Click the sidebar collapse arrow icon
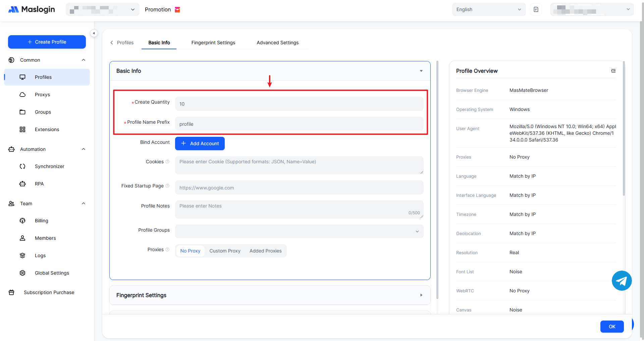 click(x=94, y=33)
